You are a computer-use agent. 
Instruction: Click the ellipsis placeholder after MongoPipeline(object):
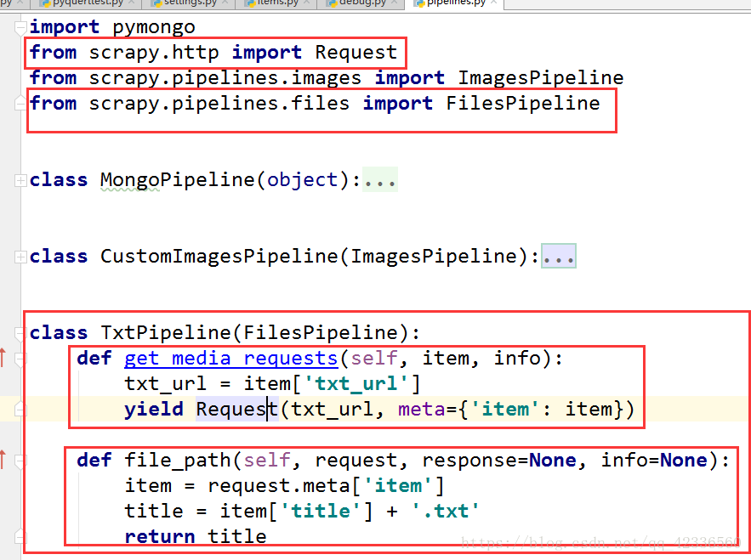click(380, 180)
